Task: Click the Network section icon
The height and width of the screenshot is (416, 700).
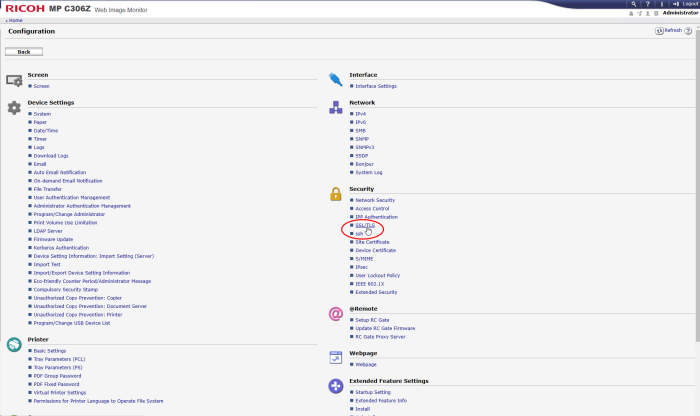Action: coord(336,107)
